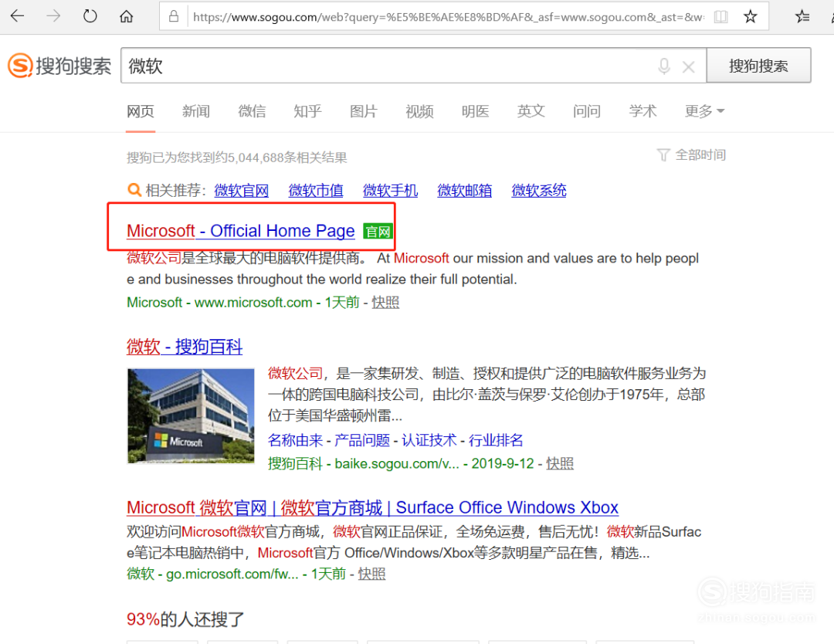834x644 pixels.
Task: Click the Sogou search logo
Action: [59, 66]
